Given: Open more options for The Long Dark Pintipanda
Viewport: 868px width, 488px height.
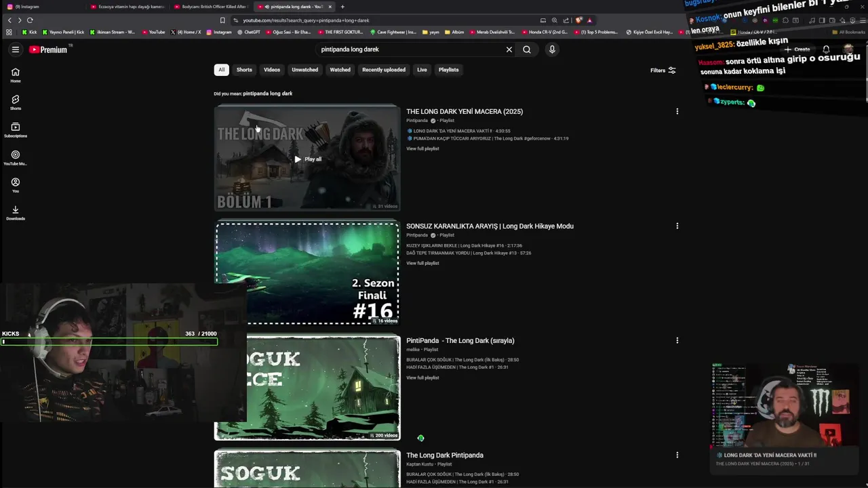Looking at the screenshot, I should tap(677, 455).
